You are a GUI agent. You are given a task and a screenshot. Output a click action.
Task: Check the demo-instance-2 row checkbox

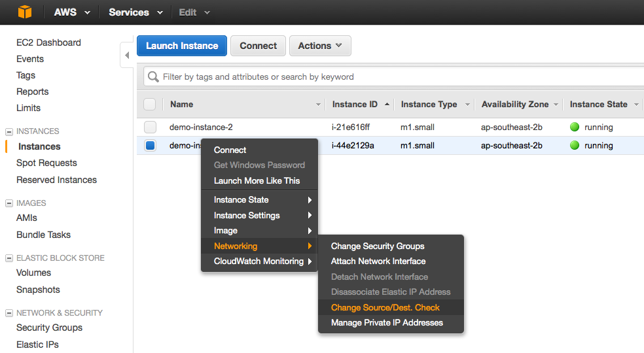[x=151, y=127]
